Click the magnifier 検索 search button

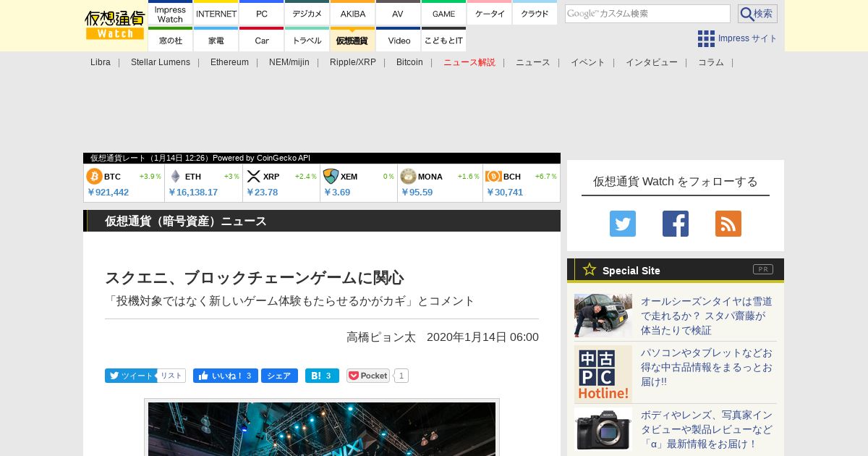pyautogui.click(x=757, y=14)
